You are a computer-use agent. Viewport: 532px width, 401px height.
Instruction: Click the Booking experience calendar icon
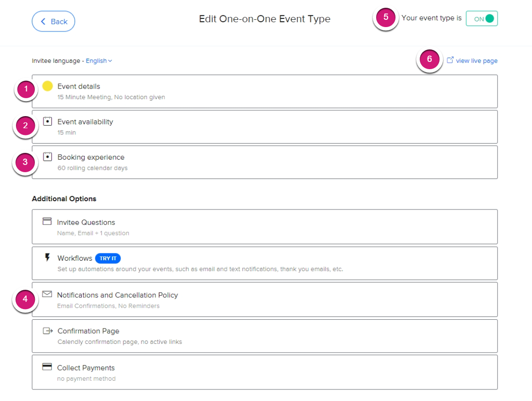pos(47,157)
